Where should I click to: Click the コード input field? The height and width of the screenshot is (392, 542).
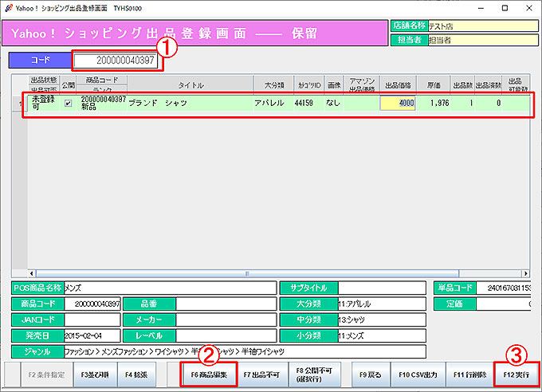point(117,61)
